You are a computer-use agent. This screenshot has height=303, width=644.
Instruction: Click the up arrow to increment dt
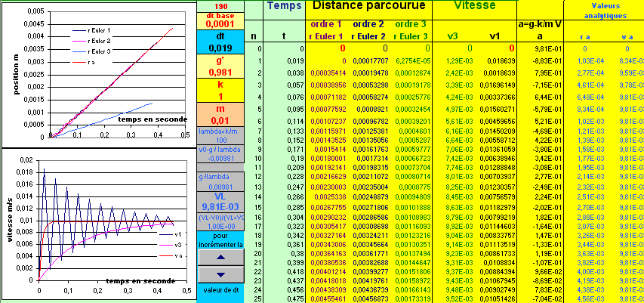point(220,257)
